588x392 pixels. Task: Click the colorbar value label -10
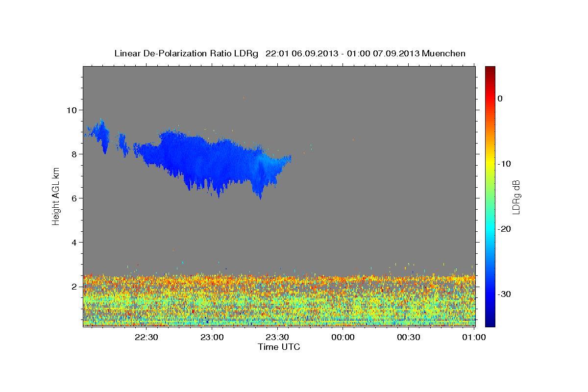tap(504, 164)
